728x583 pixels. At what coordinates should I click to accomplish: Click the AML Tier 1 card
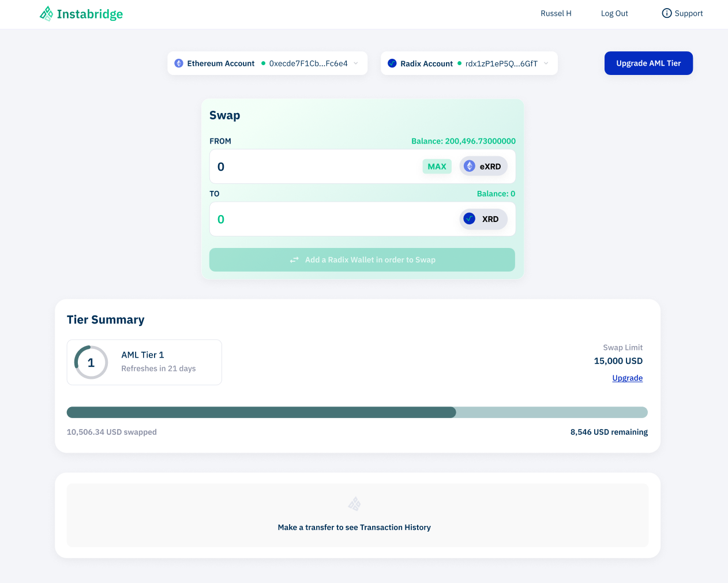point(144,362)
